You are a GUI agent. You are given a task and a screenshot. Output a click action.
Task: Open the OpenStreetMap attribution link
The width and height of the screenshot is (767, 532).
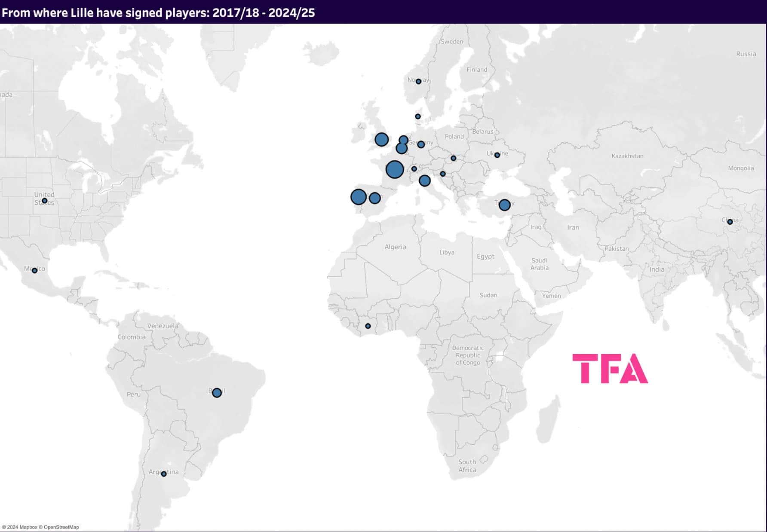pyautogui.click(x=61, y=527)
